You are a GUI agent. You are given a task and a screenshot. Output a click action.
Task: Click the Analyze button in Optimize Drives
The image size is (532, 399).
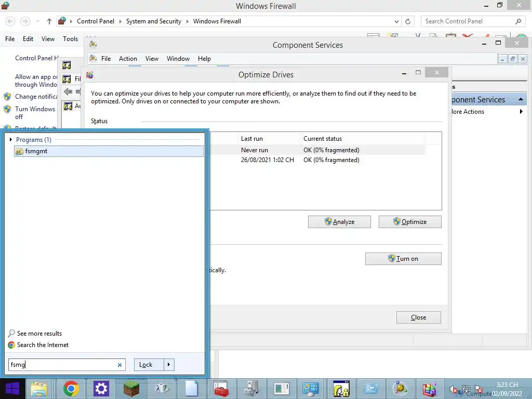339,222
